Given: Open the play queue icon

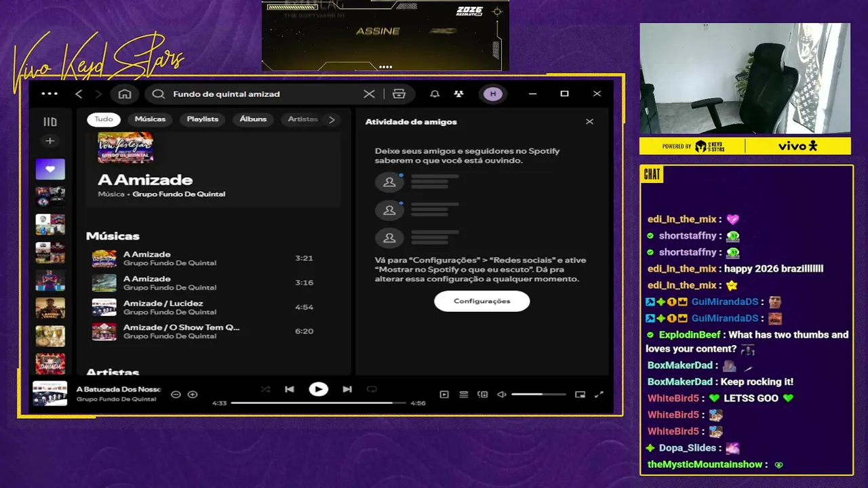Looking at the screenshot, I should (464, 394).
